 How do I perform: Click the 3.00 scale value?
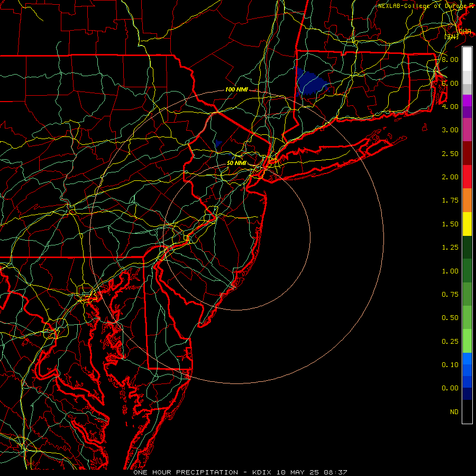click(450, 130)
